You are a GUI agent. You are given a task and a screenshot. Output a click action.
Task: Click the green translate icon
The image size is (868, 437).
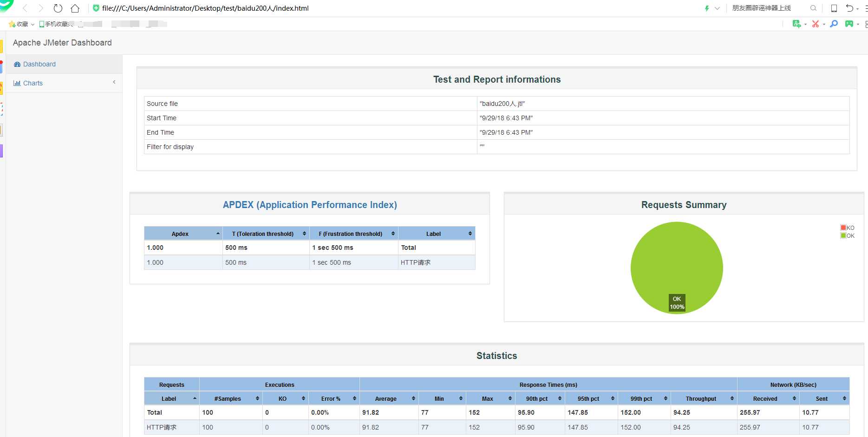click(x=796, y=24)
